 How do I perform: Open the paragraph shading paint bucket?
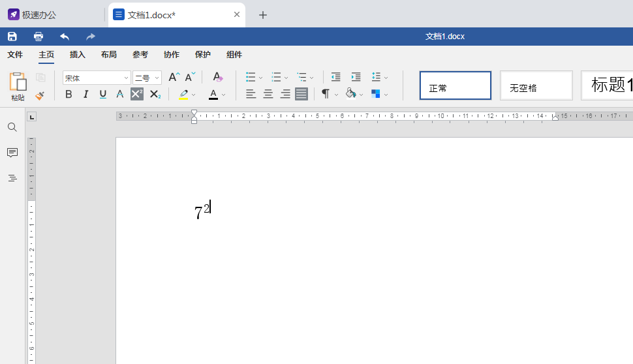pyautogui.click(x=351, y=94)
